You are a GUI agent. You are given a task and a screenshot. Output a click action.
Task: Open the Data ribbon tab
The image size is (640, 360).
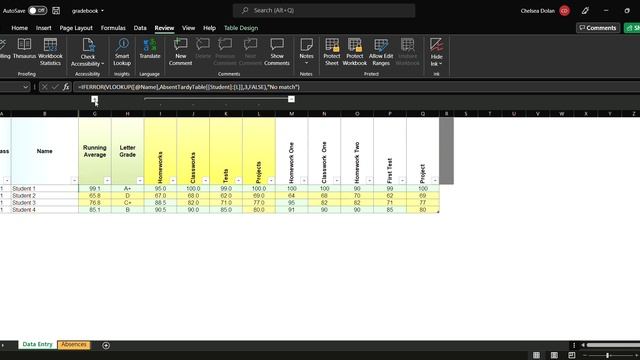coord(140,28)
